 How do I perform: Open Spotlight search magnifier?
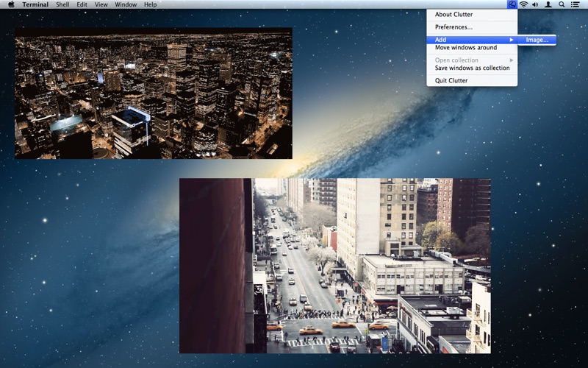click(x=562, y=4)
